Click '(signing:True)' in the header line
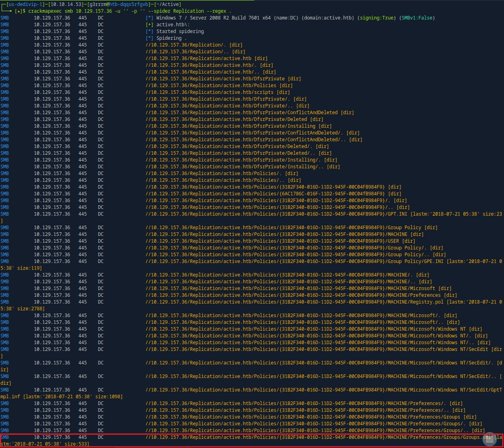Image resolution: width=504 pixels, height=448 pixels. tap(377, 18)
